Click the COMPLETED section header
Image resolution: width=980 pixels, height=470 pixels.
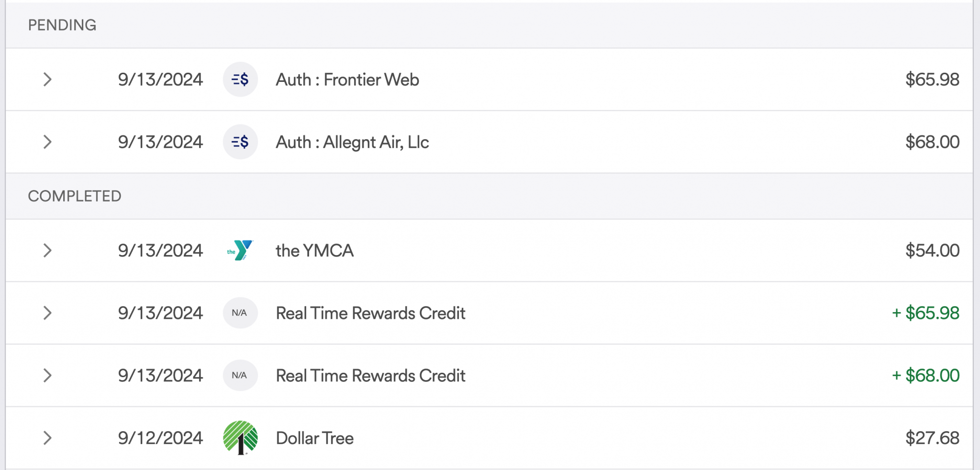point(75,196)
